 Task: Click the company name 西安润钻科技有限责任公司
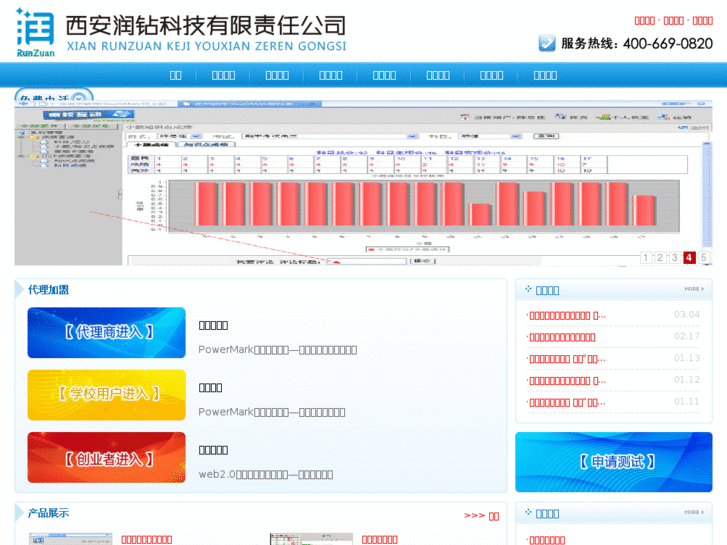click(x=206, y=25)
